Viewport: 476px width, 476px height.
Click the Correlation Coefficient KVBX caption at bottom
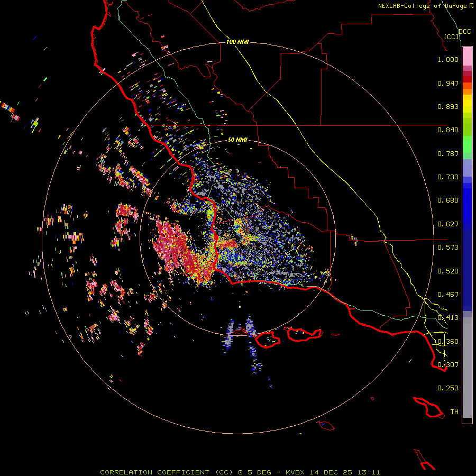coord(240,472)
